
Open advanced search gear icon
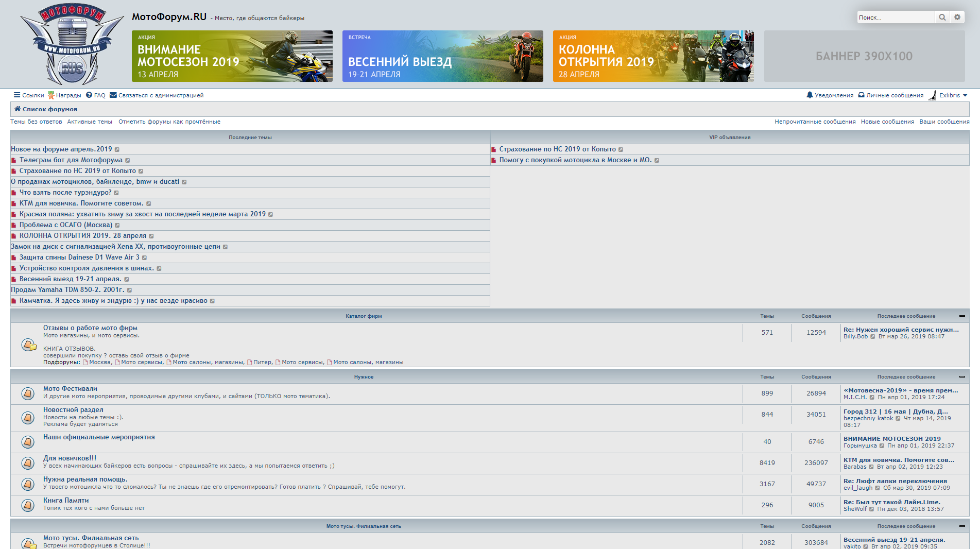point(957,17)
